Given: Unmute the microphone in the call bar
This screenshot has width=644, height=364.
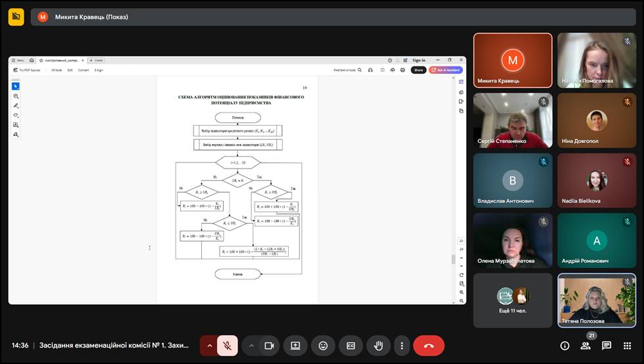Looking at the screenshot, I should coord(228,346).
